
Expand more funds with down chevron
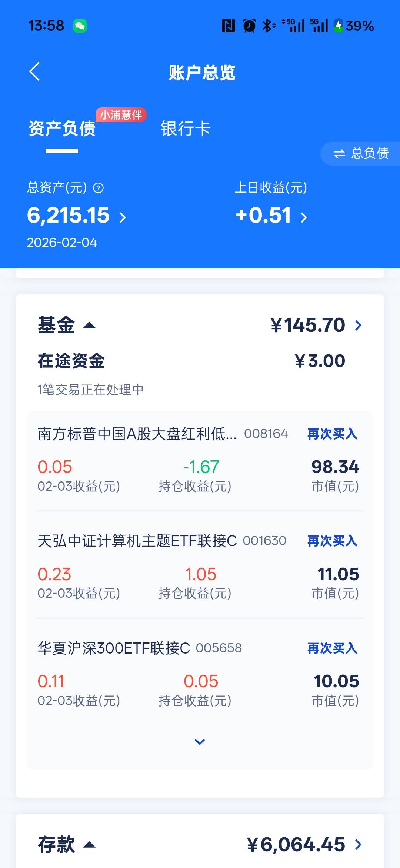(x=200, y=742)
